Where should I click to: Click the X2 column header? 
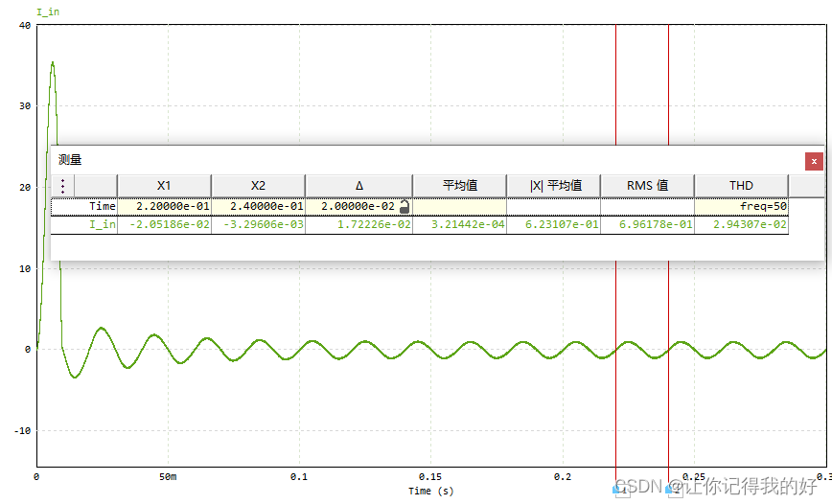258,186
